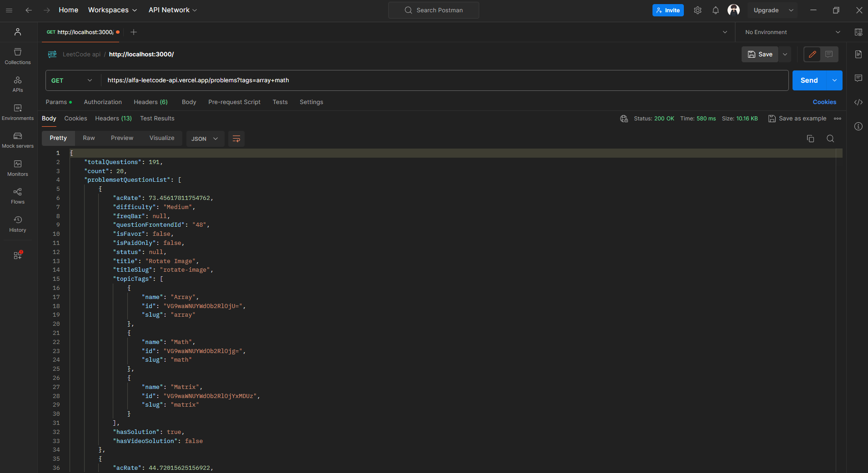Open Mock servers in the sidebar
The image size is (868, 473).
tap(18, 140)
